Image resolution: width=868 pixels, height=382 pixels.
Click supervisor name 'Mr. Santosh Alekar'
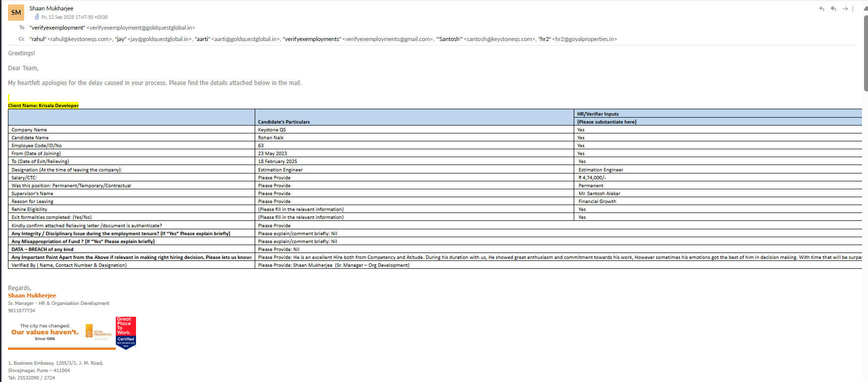[x=599, y=193]
